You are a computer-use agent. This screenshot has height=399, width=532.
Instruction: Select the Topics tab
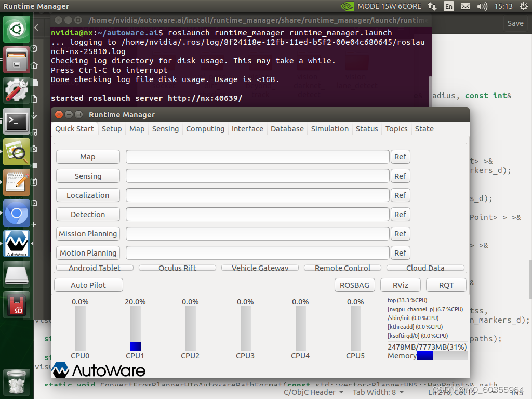coord(396,129)
